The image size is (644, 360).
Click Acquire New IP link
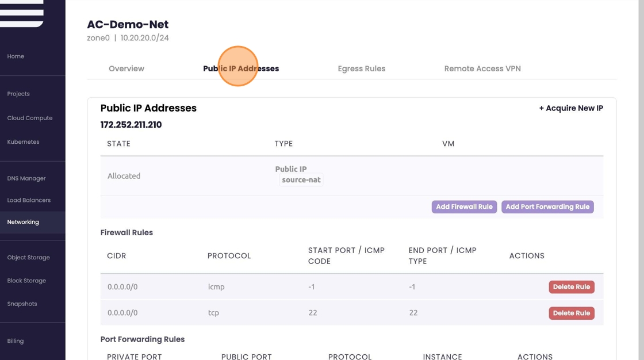click(571, 108)
